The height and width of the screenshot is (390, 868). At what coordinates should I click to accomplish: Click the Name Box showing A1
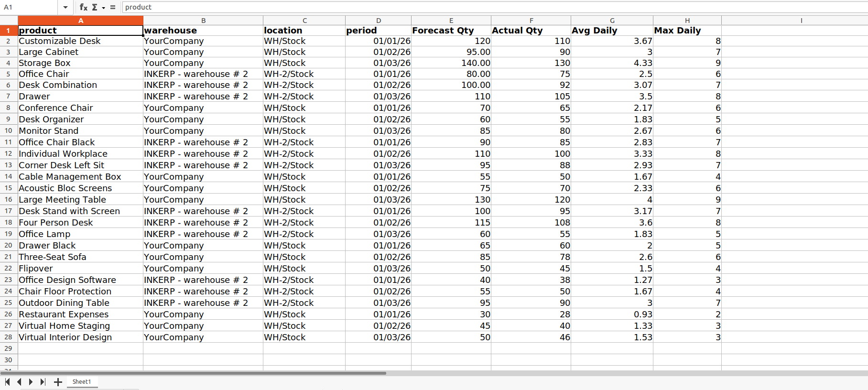[30, 7]
